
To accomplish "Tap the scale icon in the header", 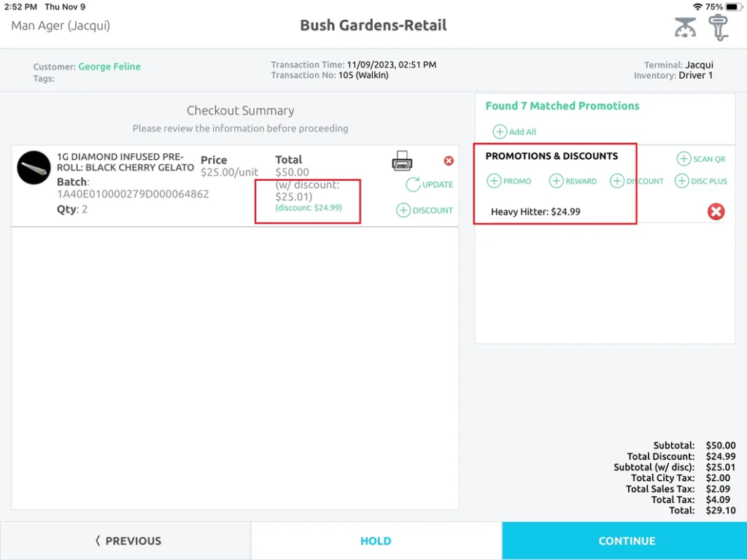I will (x=685, y=27).
